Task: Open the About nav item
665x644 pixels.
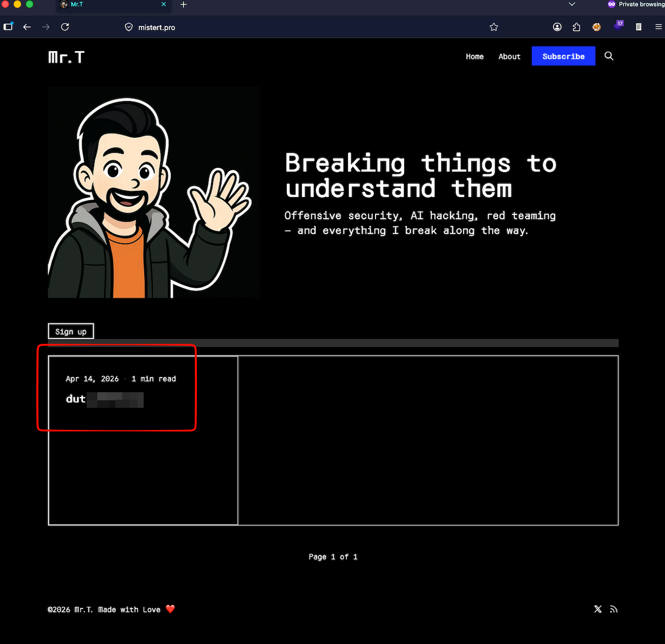Action: (x=509, y=56)
